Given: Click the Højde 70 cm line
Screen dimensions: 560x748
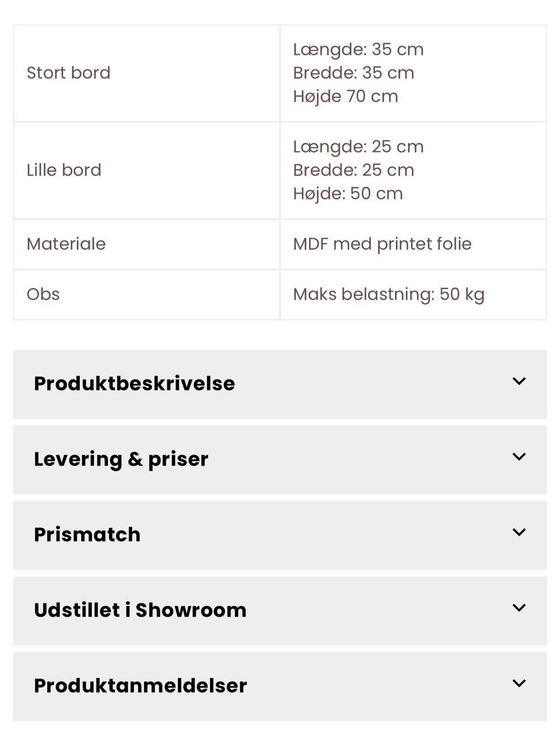Looking at the screenshot, I should click(345, 96).
